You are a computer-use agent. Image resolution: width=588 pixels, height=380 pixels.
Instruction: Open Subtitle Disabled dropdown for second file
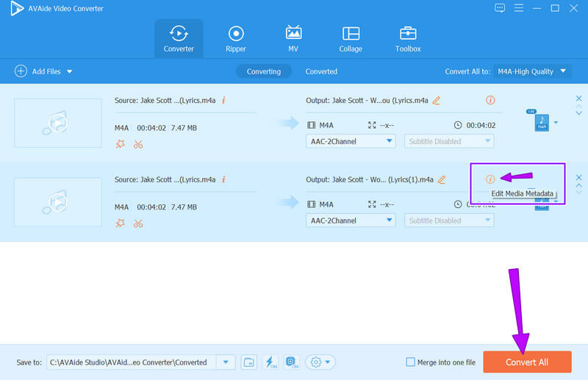[449, 221]
